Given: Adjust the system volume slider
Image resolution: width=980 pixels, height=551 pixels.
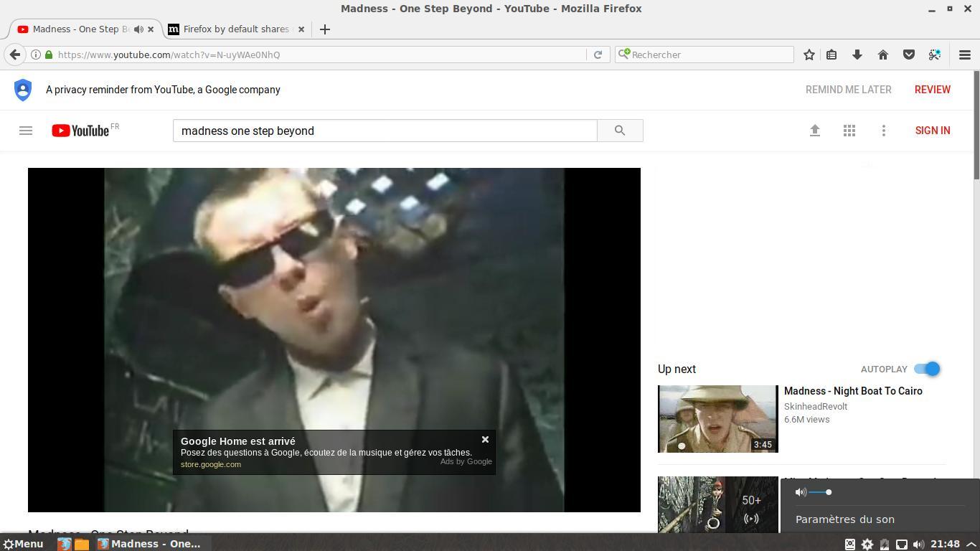Looking at the screenshot, I should [820, 492].
